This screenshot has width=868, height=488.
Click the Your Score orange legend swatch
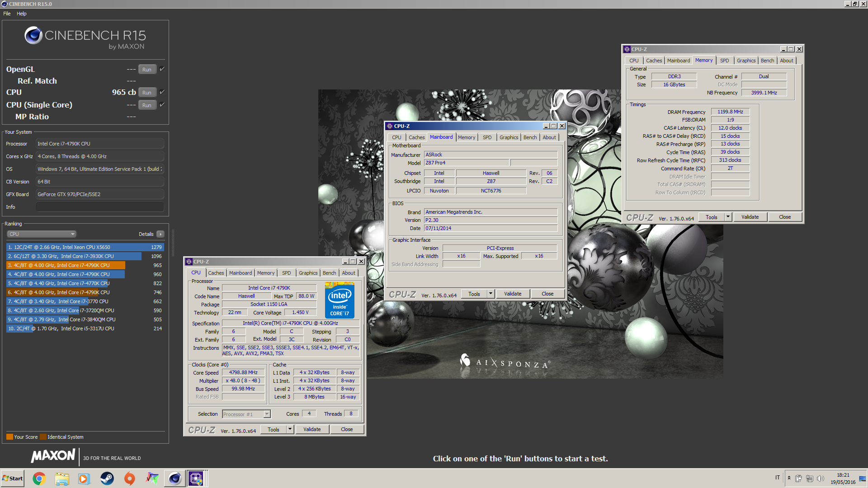click(9, 437)
